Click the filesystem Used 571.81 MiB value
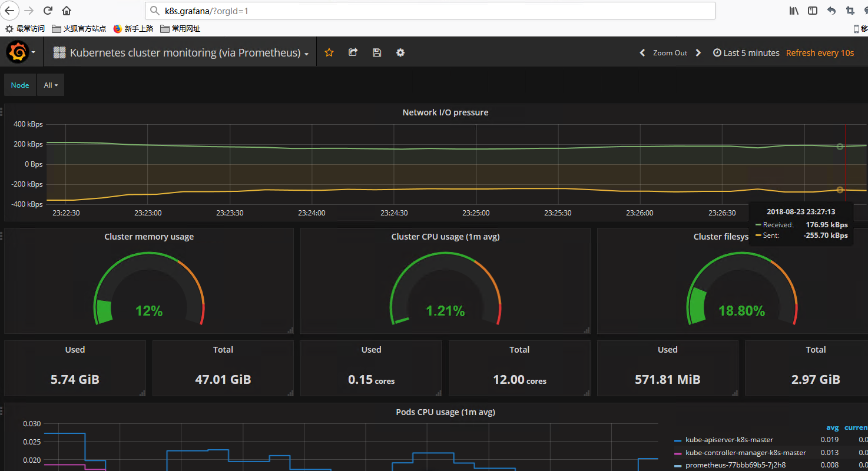 coord(668,380)
